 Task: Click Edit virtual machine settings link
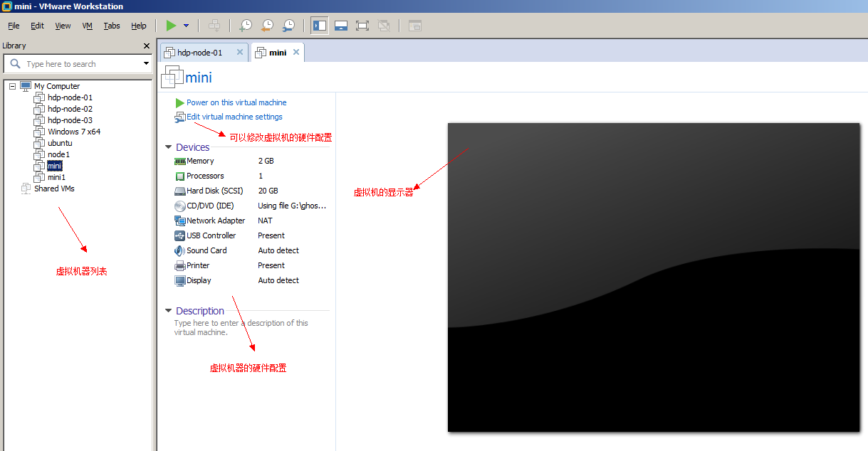(234, 117)
